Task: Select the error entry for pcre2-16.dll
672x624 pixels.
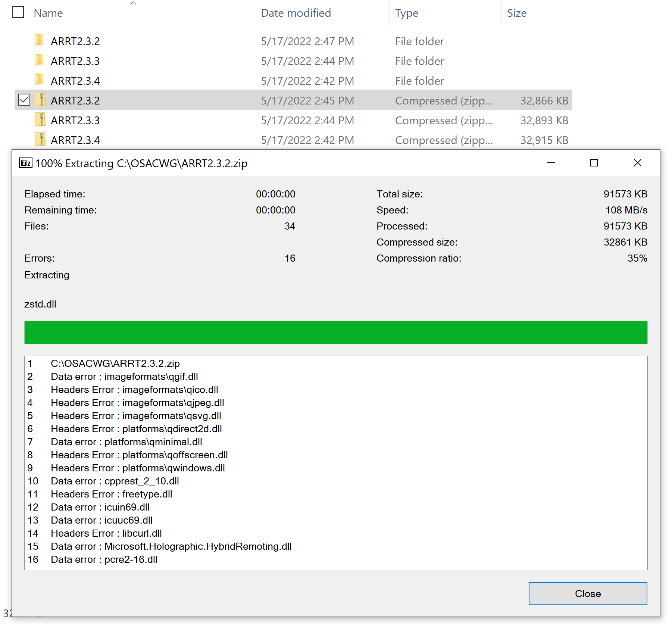Action: coord(104,559)
